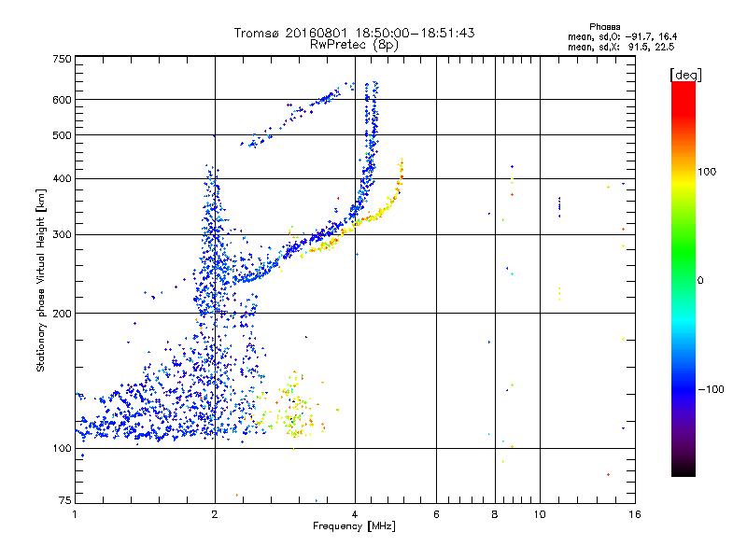Click the x-axis tick label '2'

[215, 514]
